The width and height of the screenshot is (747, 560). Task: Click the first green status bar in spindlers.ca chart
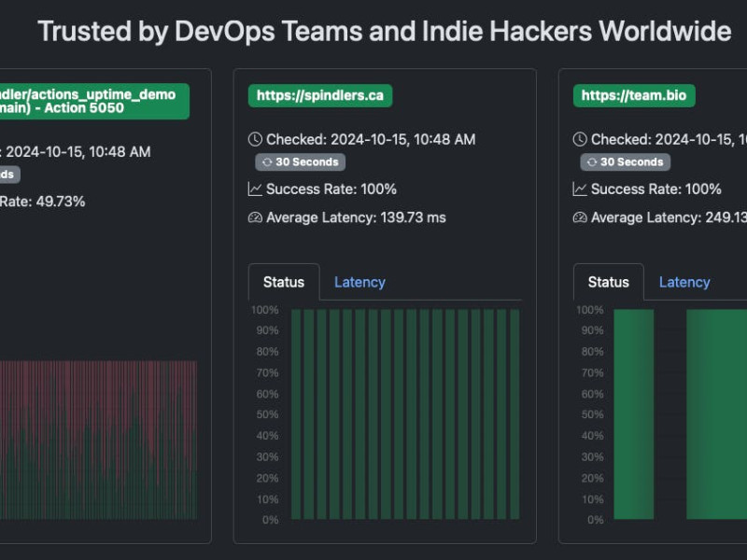tap(296, 414)
